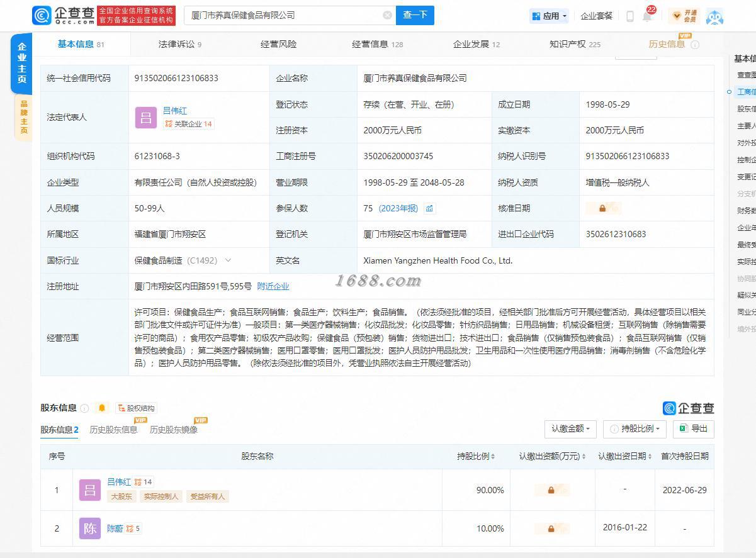Click the lock icon for 核准日期
This screenshot has height=558, width=756.
point(602,208)
